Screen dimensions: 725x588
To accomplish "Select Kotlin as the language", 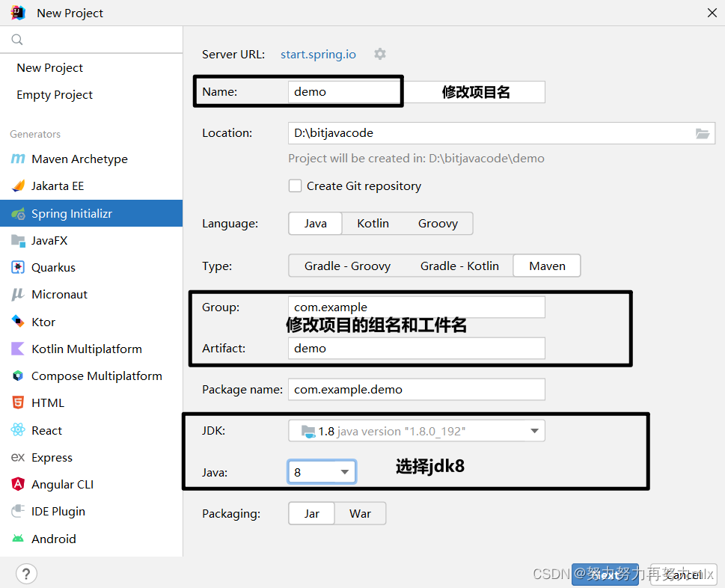I will (373, 224).
